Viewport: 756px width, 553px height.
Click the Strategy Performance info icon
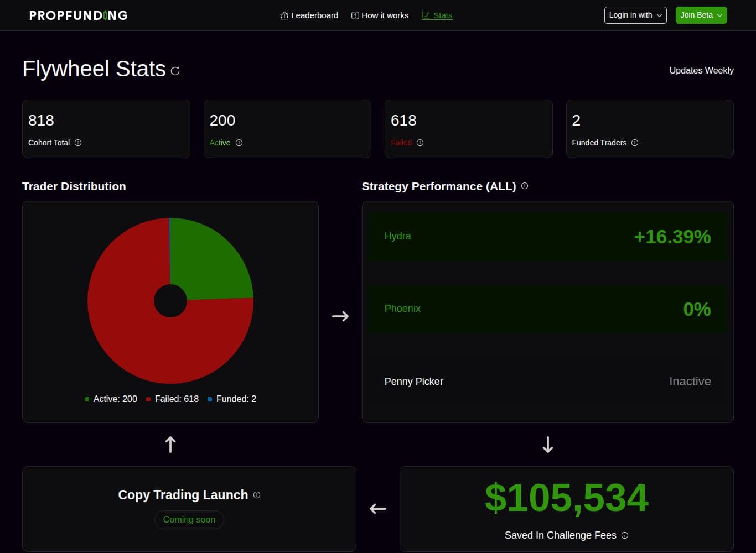coord(525,186)
